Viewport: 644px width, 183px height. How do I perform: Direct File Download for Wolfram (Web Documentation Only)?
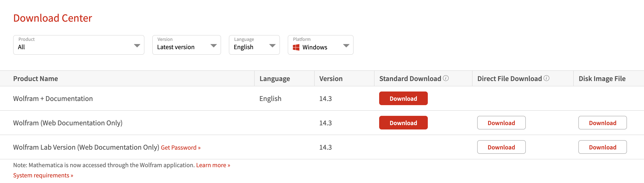click(x=501, y=123)
